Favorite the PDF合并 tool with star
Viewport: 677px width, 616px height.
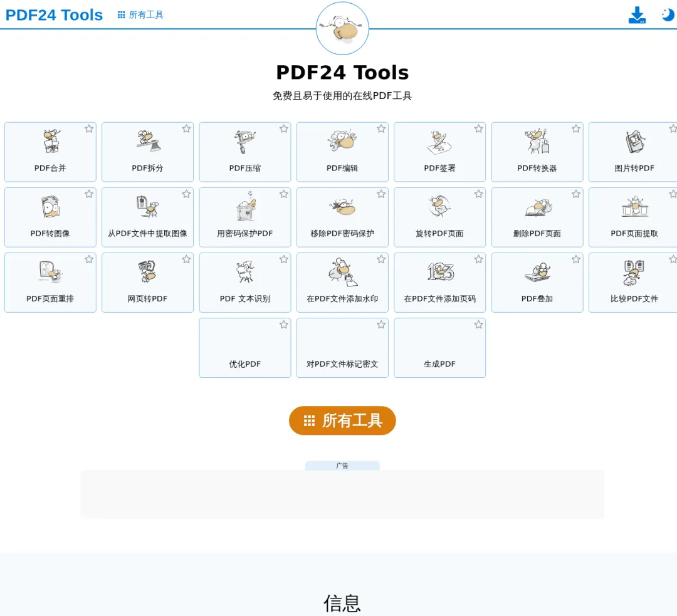tap(89, 128)
